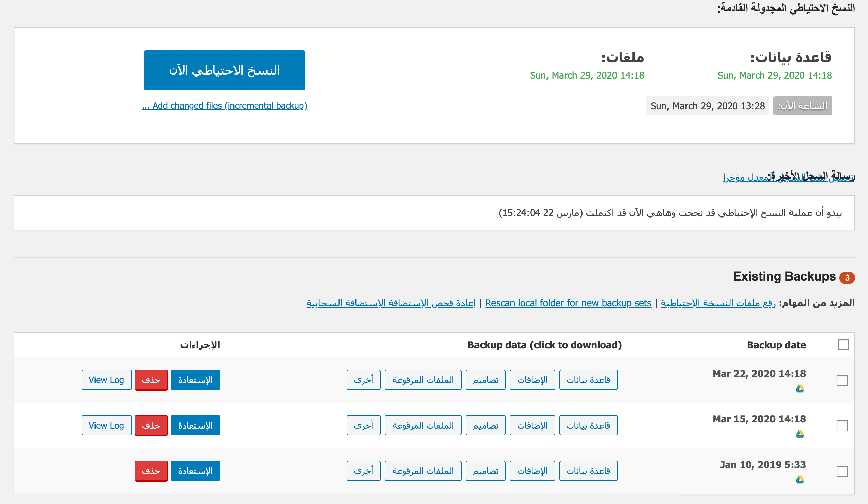Download 'الإضافات' from the Mar 15 backup
This screenshot has height=504, width=868.
532,425
